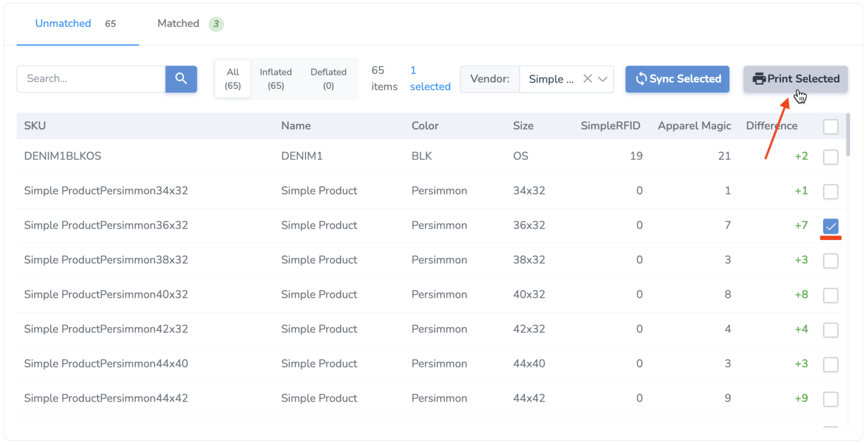Show All (65) items filter
Screen dimensions: 868x445
233,79
